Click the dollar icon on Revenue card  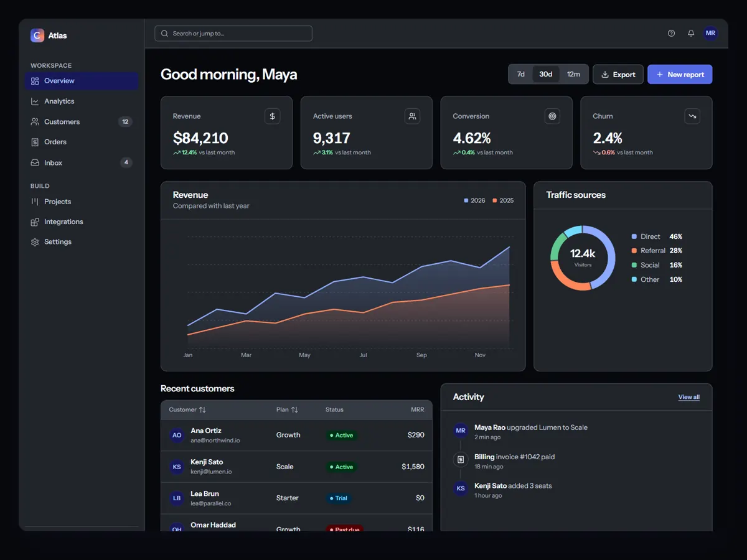pos(272,116)
